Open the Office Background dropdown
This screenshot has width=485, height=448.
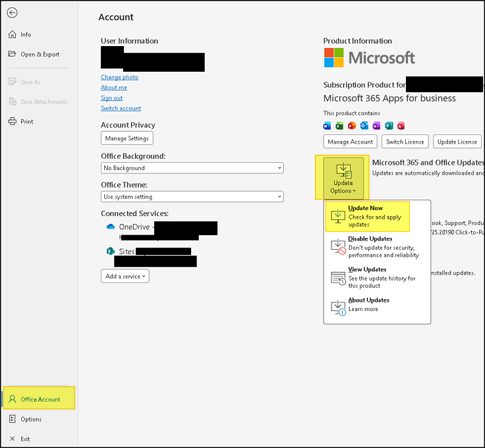(x=192, y=168)
